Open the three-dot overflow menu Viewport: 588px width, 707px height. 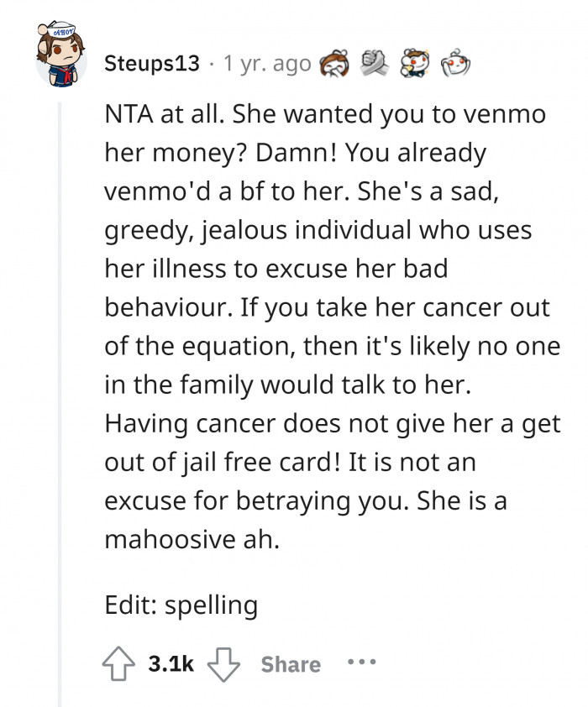click(363, 663)
